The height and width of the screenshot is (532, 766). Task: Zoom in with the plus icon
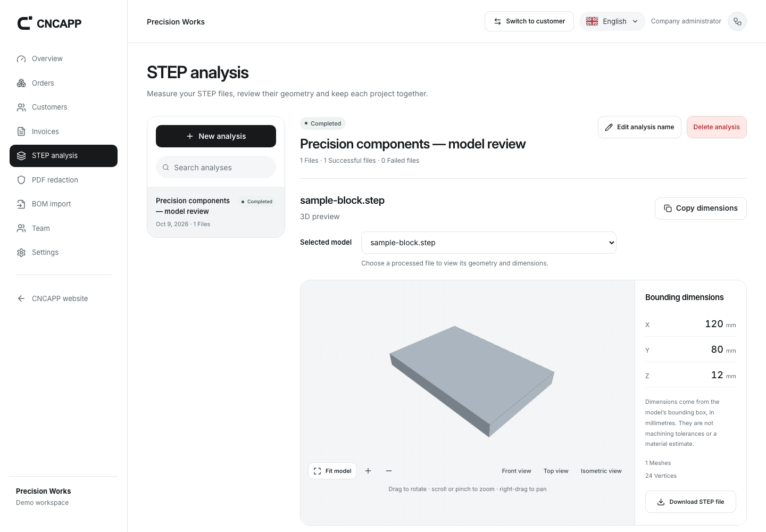pos(368,471)
